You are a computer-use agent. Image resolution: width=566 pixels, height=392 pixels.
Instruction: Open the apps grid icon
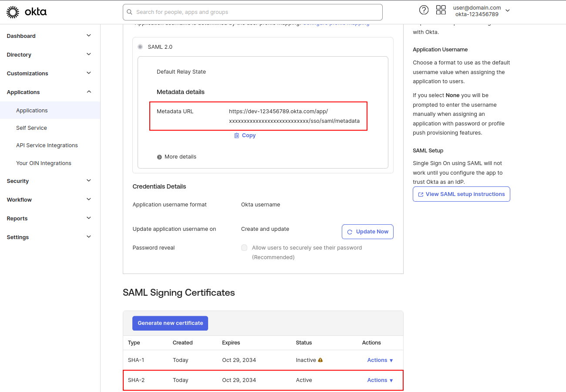point(441,10)
